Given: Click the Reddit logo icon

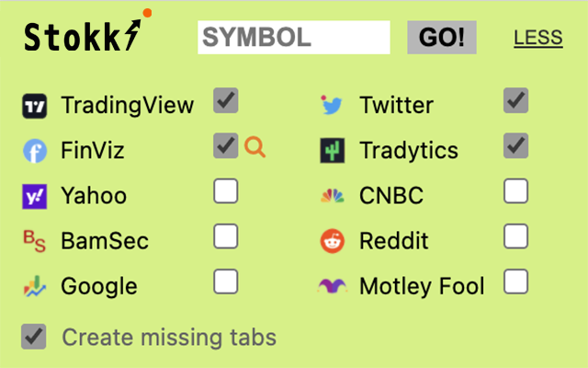Looking at the screenshot, I should [x=332, y=241].
